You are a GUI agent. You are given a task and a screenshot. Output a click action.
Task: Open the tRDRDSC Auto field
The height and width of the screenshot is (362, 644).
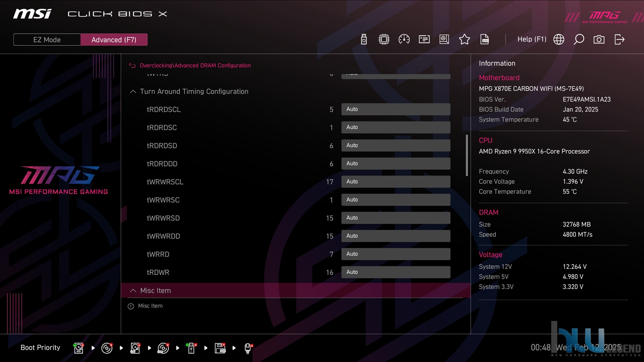point(396,127)
